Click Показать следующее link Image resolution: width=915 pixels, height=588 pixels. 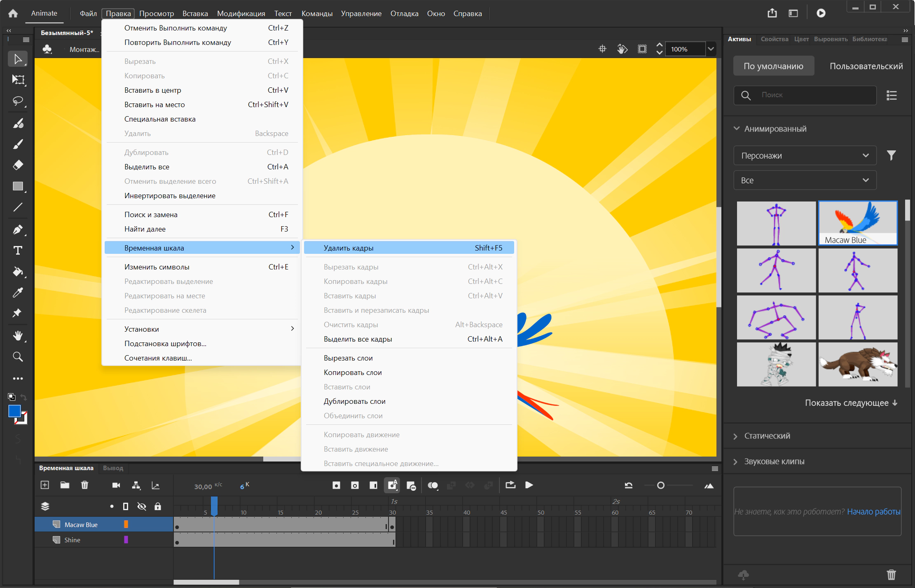[851, 403]
